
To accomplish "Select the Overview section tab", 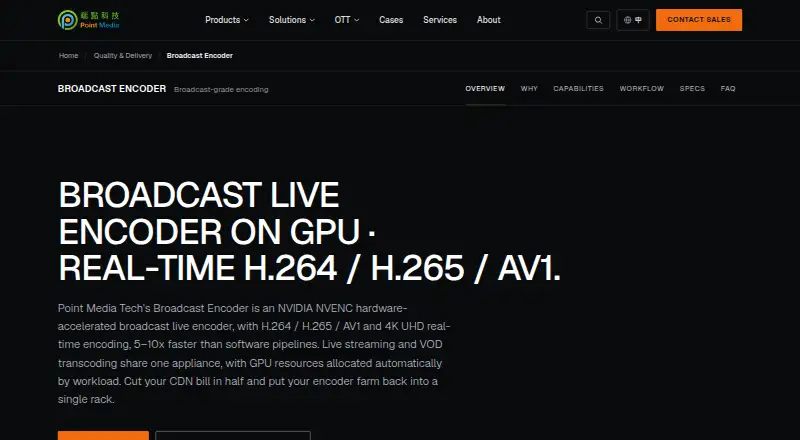I will 485,88.
